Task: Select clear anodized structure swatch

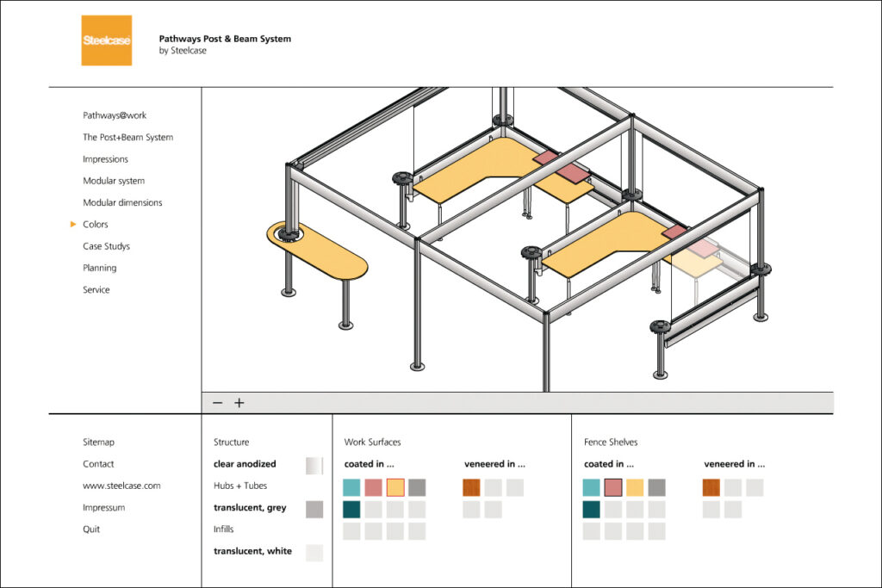Action: 314,466
